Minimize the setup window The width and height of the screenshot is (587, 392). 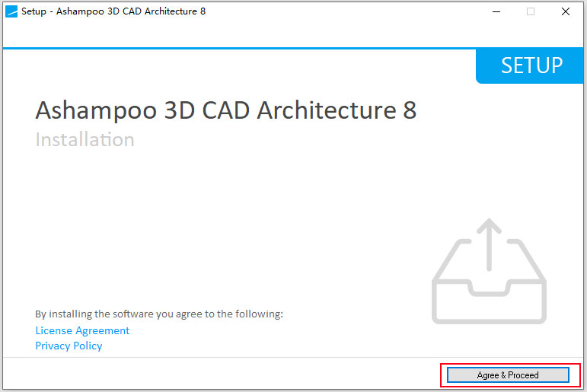point(496,11)
